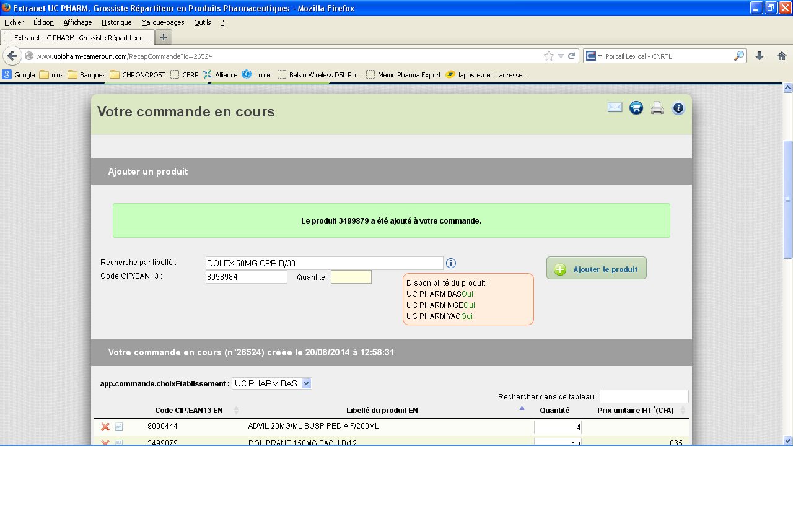
Task: Click search magnifier in search box
Action: coord(738,56)
